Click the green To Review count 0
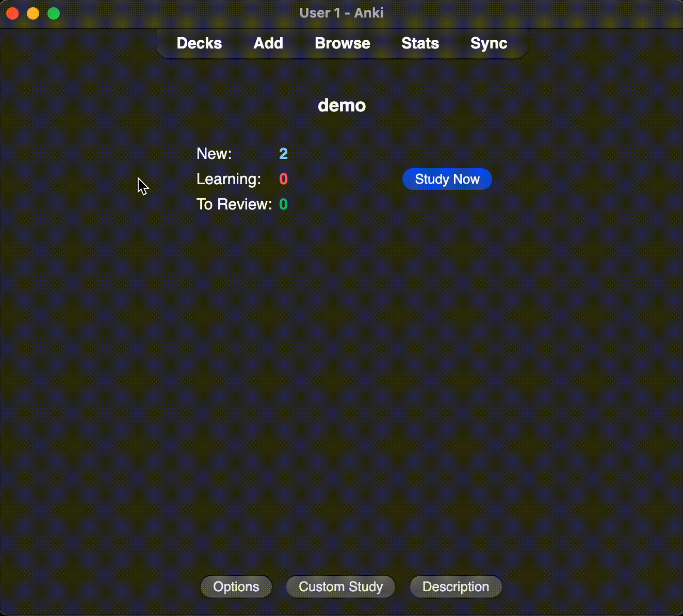 (x=283, y=204)
